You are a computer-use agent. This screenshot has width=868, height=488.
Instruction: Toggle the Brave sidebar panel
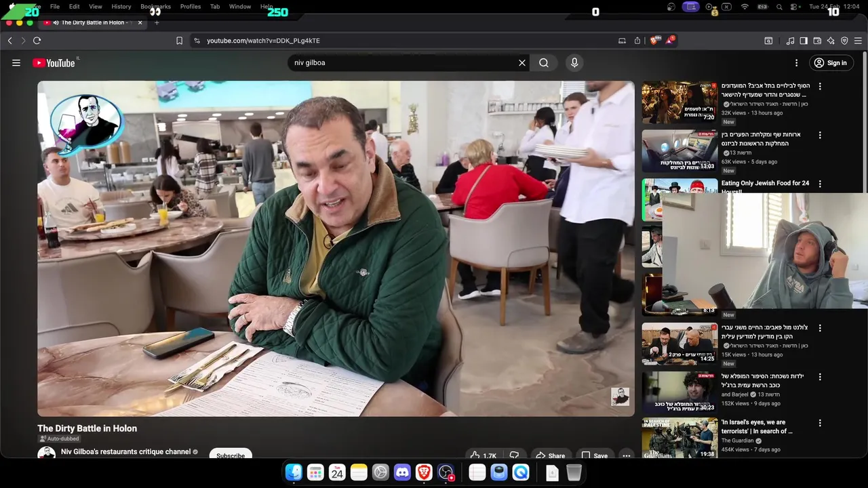(804, 41)
